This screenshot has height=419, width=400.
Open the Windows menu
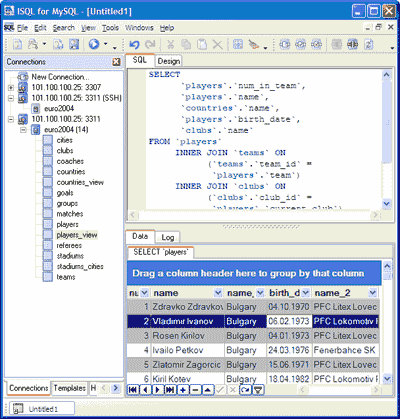139,28
